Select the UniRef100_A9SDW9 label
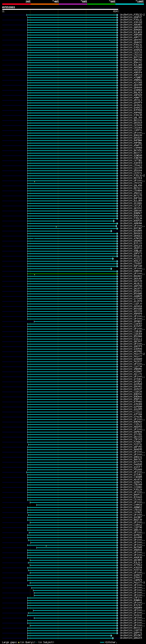The width and height of the screenshot is (146, 644). (131, 67)
